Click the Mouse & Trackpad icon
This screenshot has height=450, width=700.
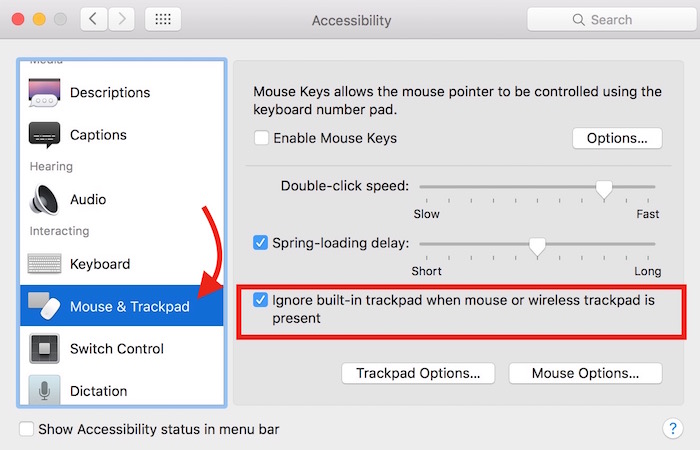coord(45,306)
